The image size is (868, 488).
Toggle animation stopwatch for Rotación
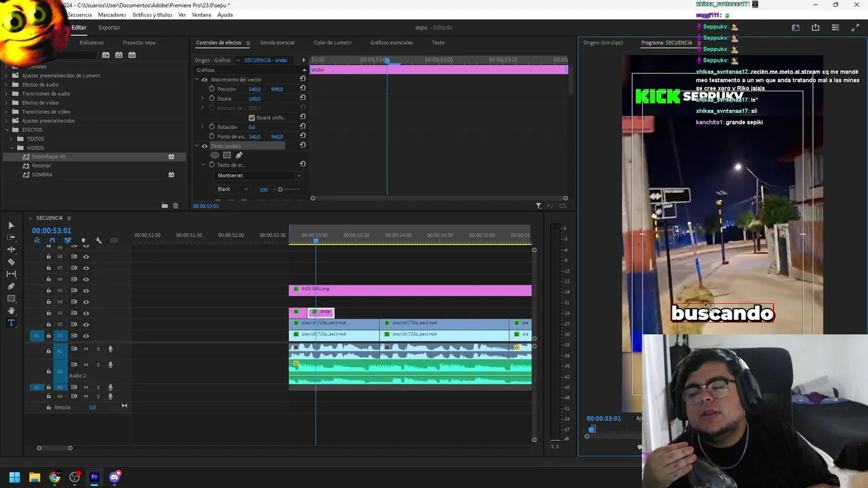(212, 127)
